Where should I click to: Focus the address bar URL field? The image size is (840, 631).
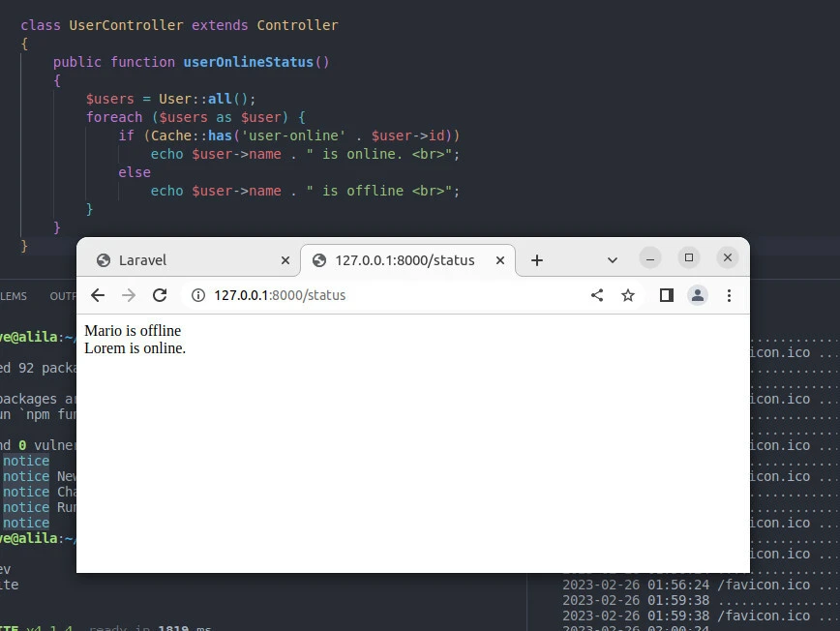point(387,295)
